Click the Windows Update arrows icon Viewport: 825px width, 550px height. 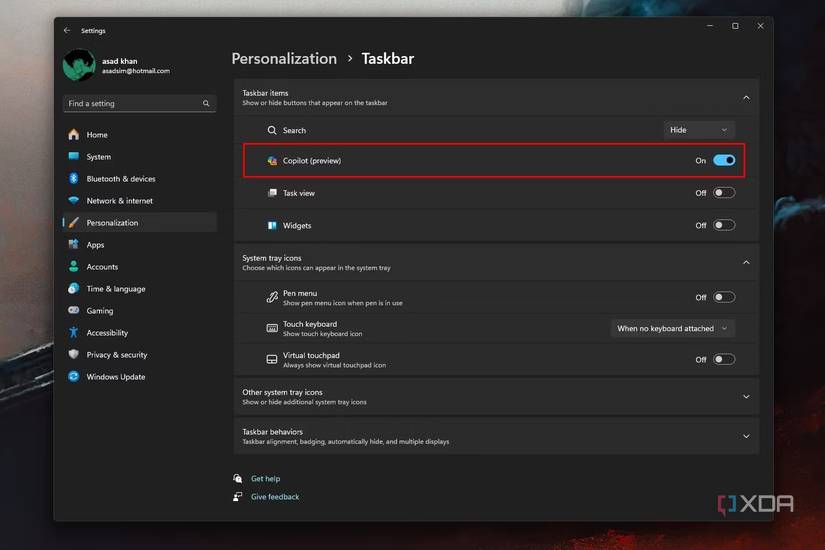pyautogui.click(x=74, y=376)
